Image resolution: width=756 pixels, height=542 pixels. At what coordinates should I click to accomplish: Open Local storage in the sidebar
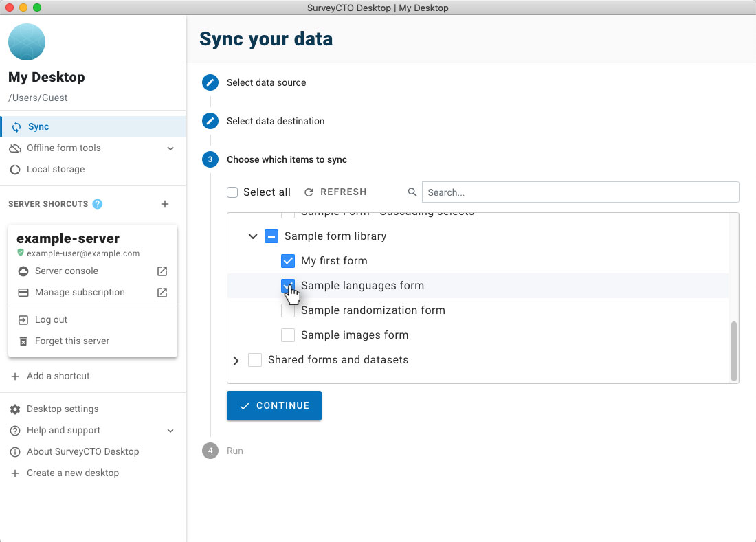[56, 170]
